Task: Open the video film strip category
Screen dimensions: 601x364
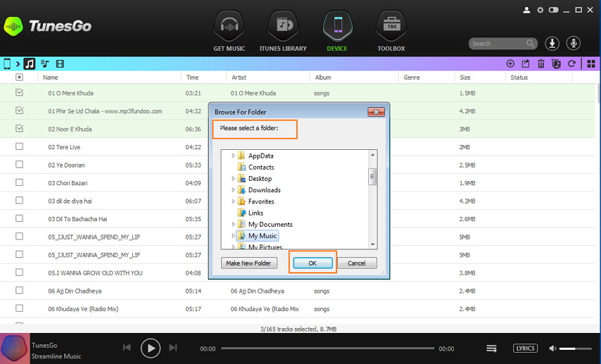Action: point(60,64)
